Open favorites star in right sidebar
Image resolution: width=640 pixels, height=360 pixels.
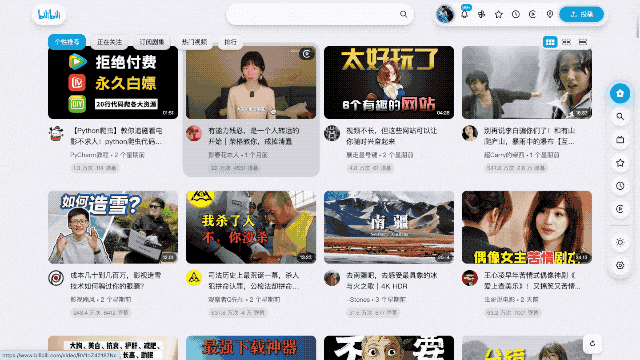(620, 163)
